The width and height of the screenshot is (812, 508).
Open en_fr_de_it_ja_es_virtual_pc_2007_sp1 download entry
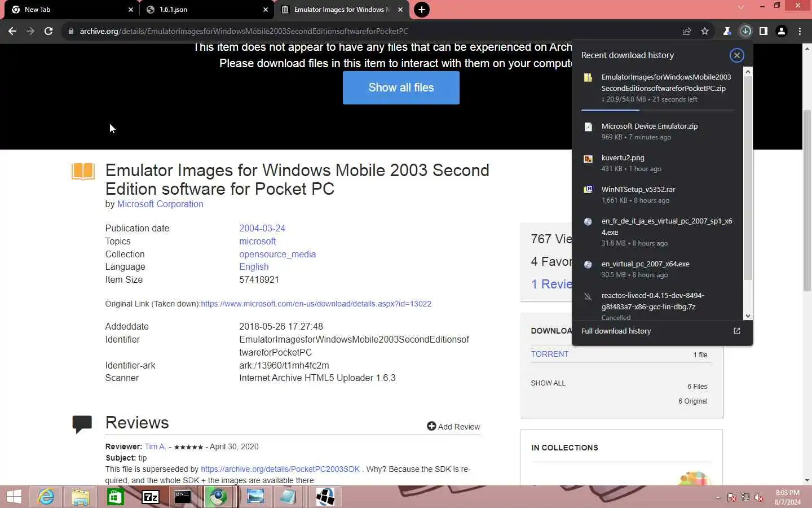pyautogui.click(x=667, y=226)
